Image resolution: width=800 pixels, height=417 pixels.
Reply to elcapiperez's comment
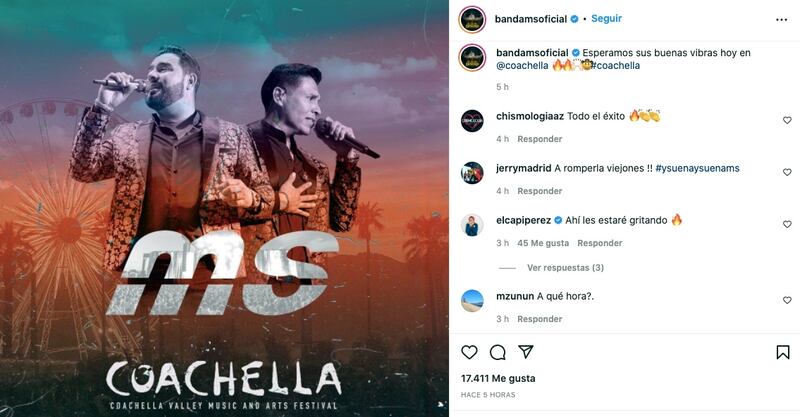click(599, 243)
